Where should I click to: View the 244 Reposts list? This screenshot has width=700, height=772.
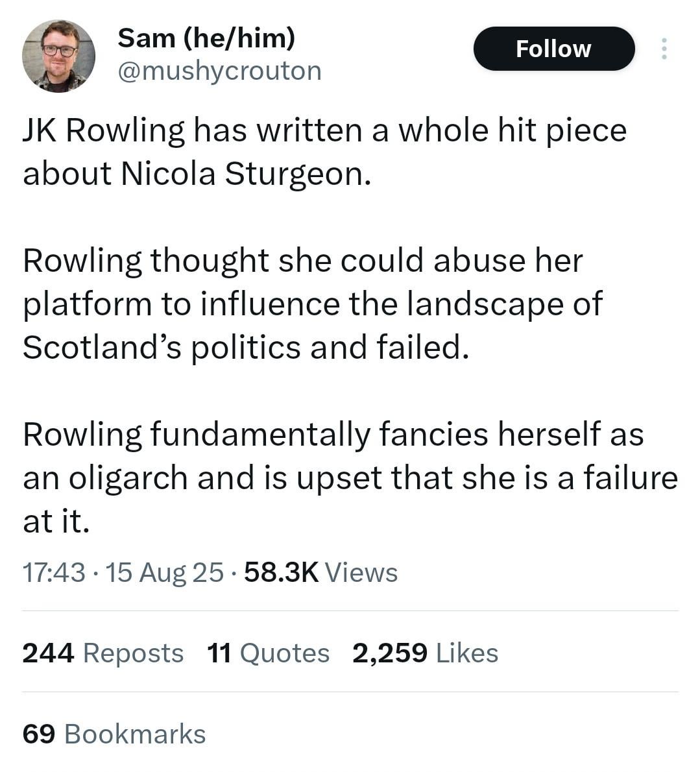pyautogui.click(x=103, y=653)
